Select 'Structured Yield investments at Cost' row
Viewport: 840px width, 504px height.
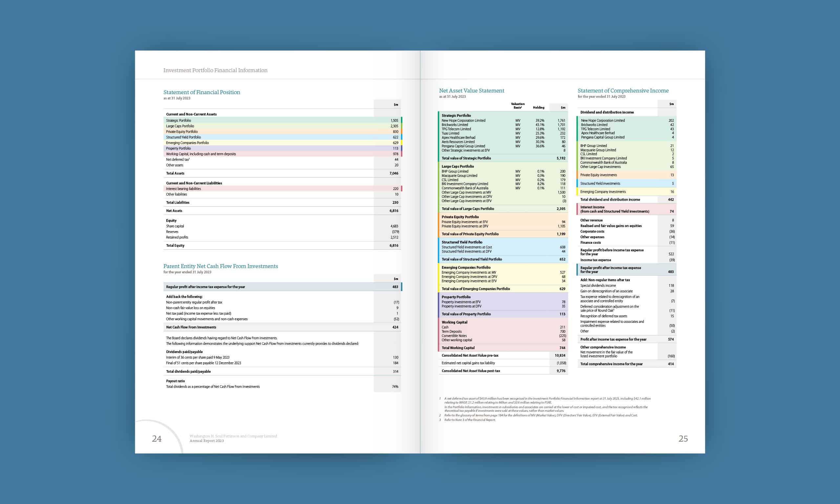point(503,247)
